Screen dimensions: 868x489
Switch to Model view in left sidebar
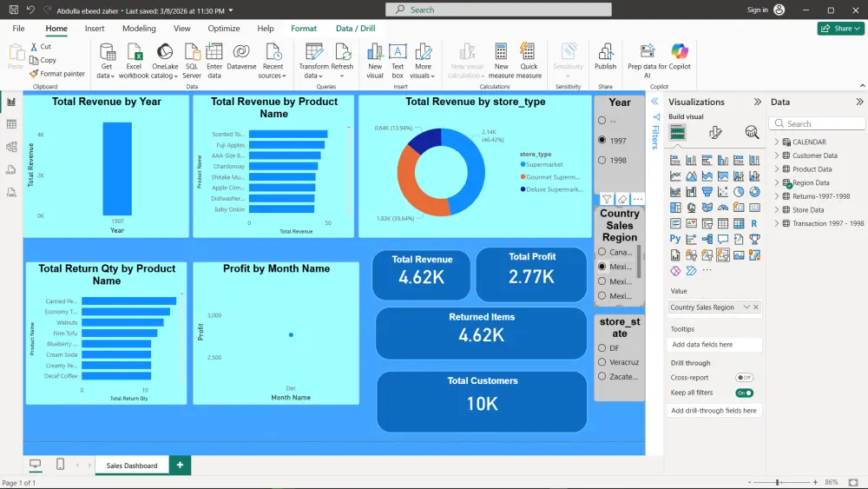tap(11, 147)
